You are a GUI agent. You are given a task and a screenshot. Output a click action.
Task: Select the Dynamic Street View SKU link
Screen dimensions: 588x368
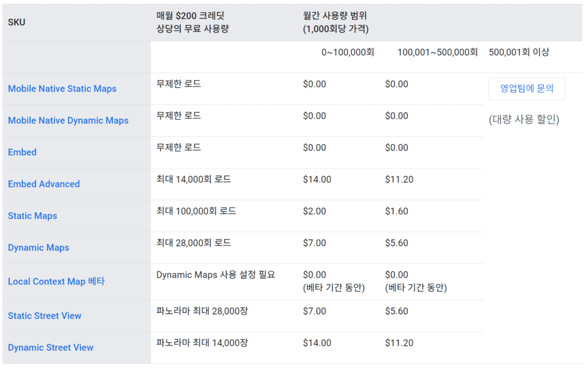click(x=51, y=347)
